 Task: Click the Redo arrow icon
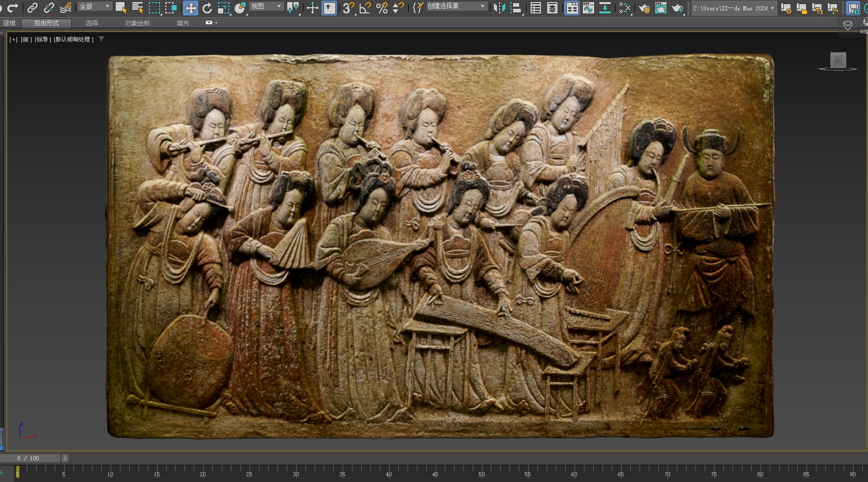click(13, 7)
